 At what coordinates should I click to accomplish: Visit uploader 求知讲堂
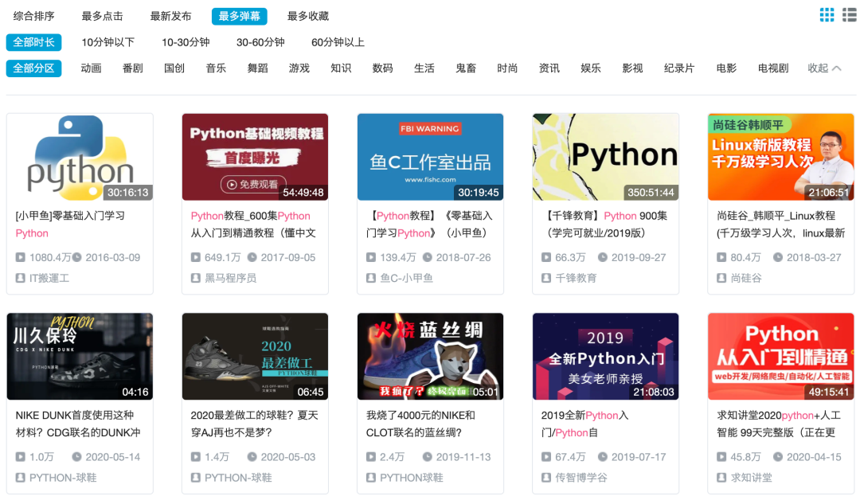click(x=752, y=478)
